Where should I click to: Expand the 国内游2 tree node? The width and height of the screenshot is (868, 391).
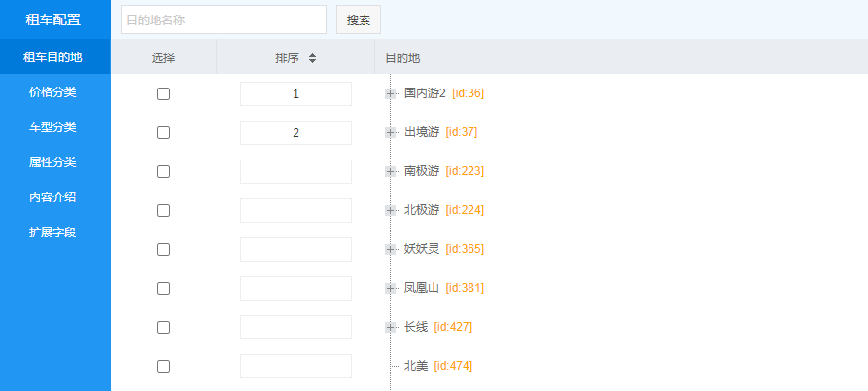[x=391, y=93]
